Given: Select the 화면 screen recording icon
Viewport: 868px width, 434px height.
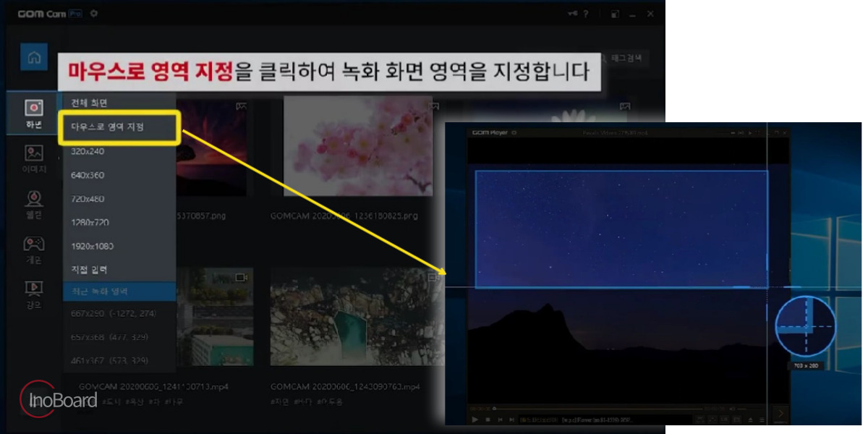Looking at the screenshot, I should [x=34, y=108].
